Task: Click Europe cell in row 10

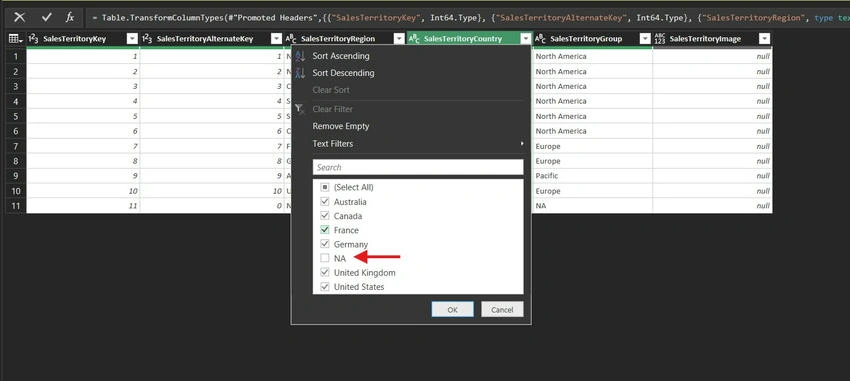Action: (593, 191)
